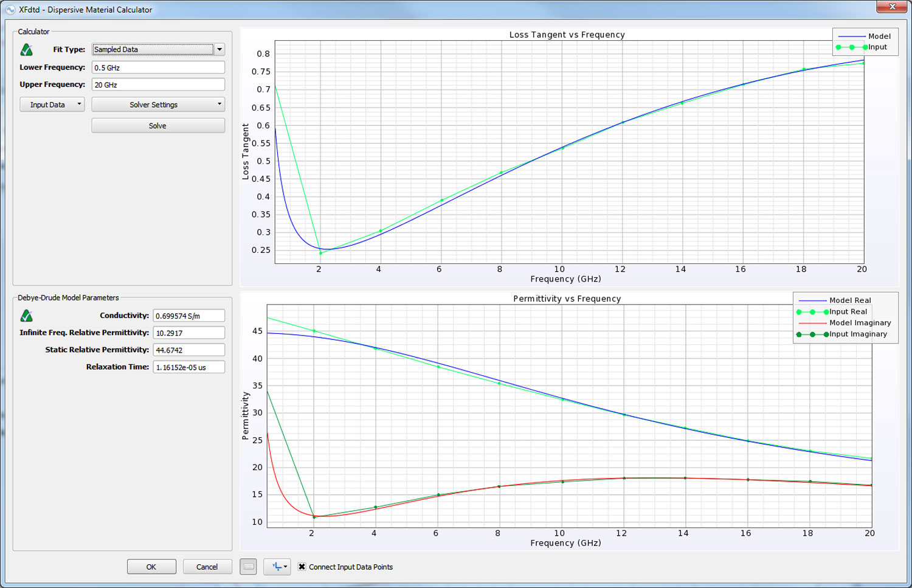Screen dimensions: 912x588
Task: Click the Loss Tangent vertical axis label
Action: click(246, 151)
